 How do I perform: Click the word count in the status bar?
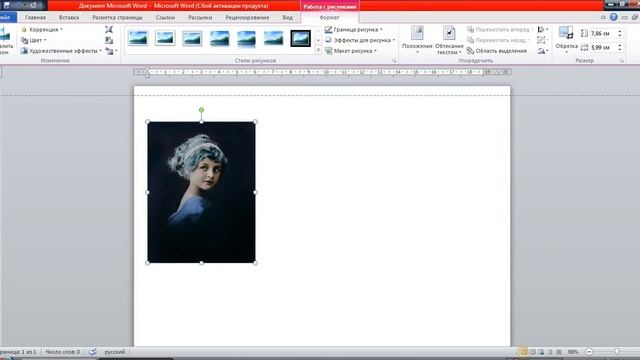coord(62,351)
